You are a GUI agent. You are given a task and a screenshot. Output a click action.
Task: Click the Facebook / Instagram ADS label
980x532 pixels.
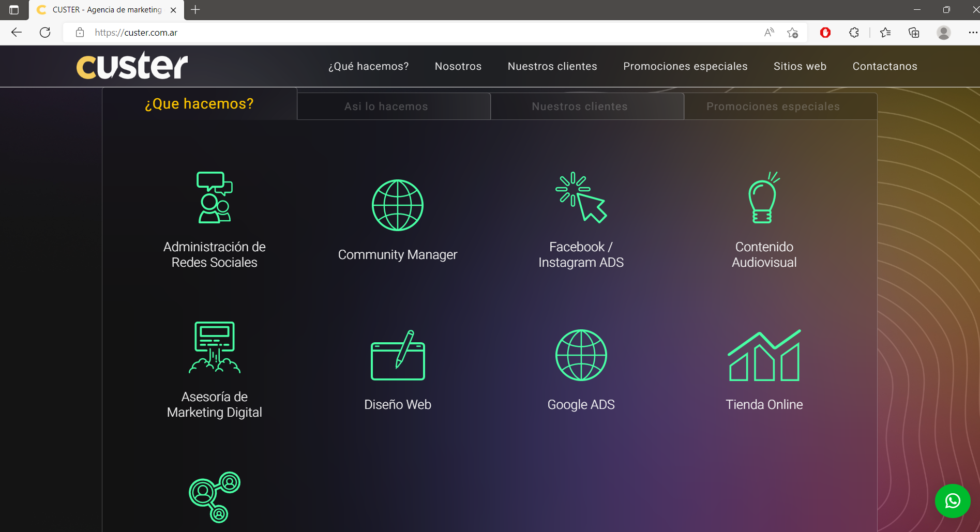coord(581,254)
